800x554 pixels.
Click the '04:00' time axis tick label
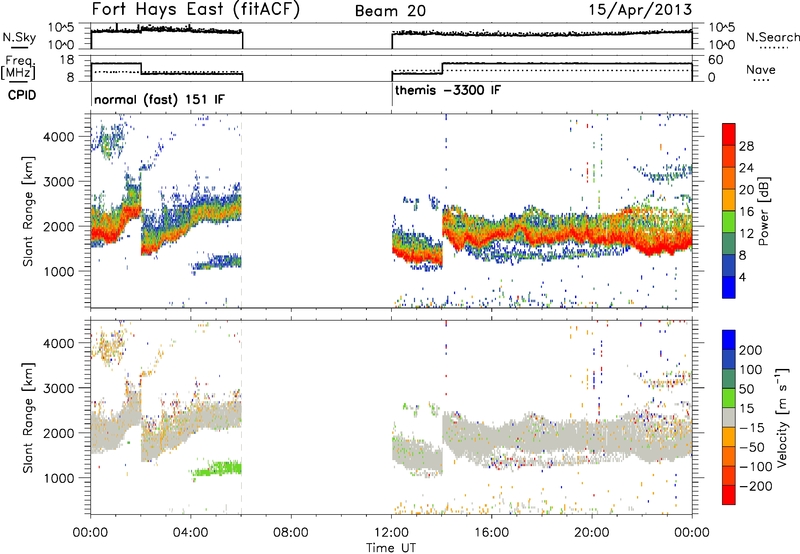click(191, 533)
